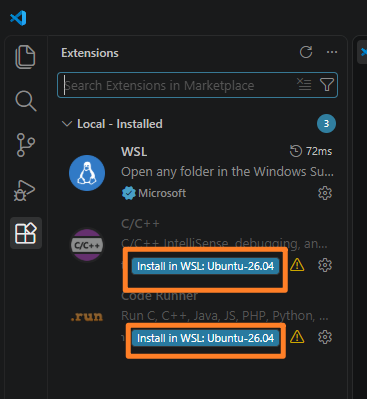Open the Search view in activity bar
Image resolution: width=367 pixels, height=399 pixels.
click(x=26, y=101)
